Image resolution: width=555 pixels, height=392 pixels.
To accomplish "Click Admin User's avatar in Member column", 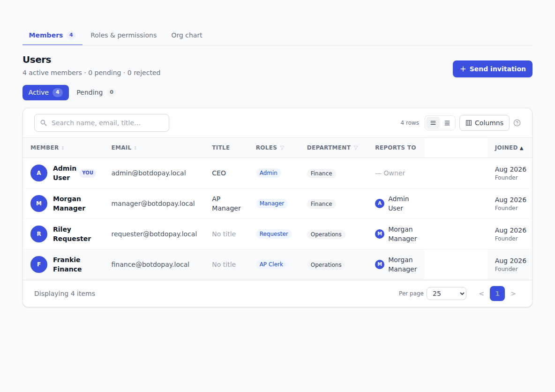I will pyautogui.click(x=39, y=173).
